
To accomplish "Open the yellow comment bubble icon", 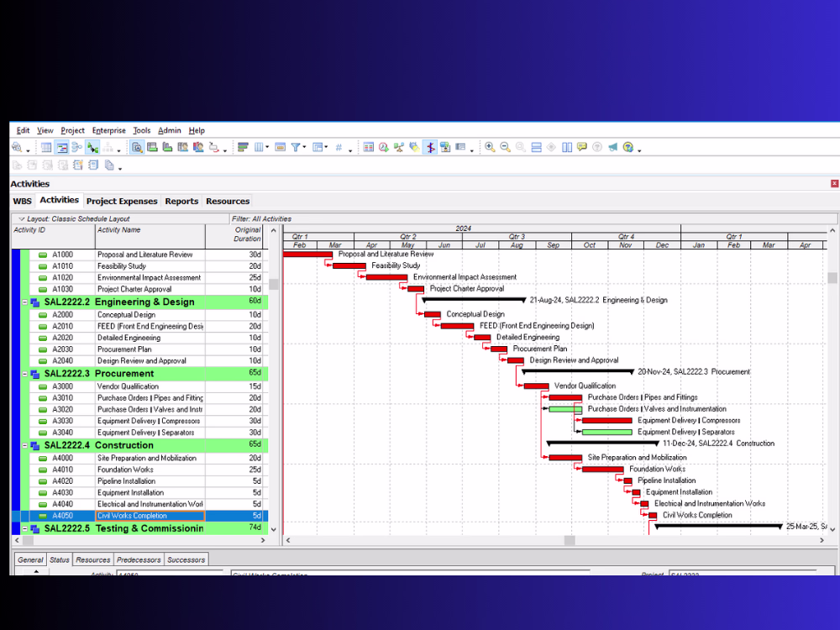I will pyautogui.click(x=582, y=147).
